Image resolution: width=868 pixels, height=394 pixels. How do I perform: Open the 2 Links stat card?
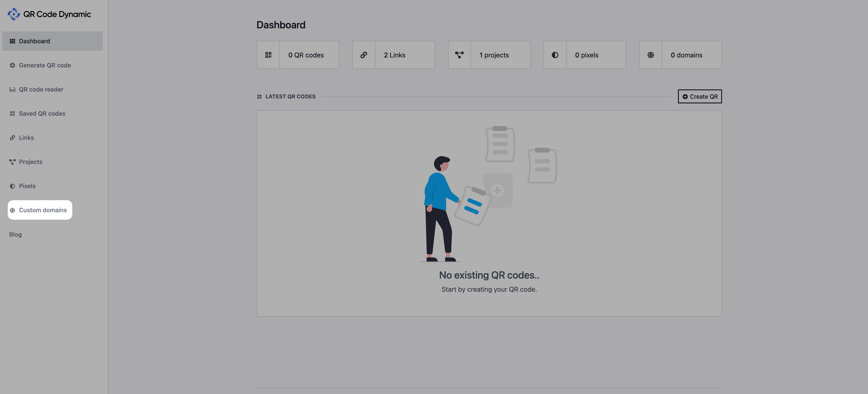[394, 55]
